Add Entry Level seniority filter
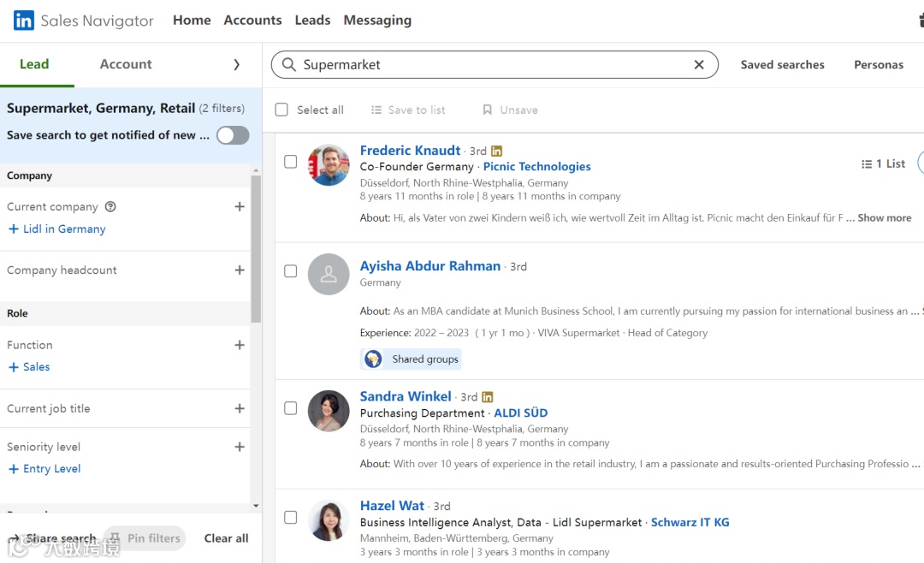The height and width of the screenshot is (564, 924). (44, 468)
